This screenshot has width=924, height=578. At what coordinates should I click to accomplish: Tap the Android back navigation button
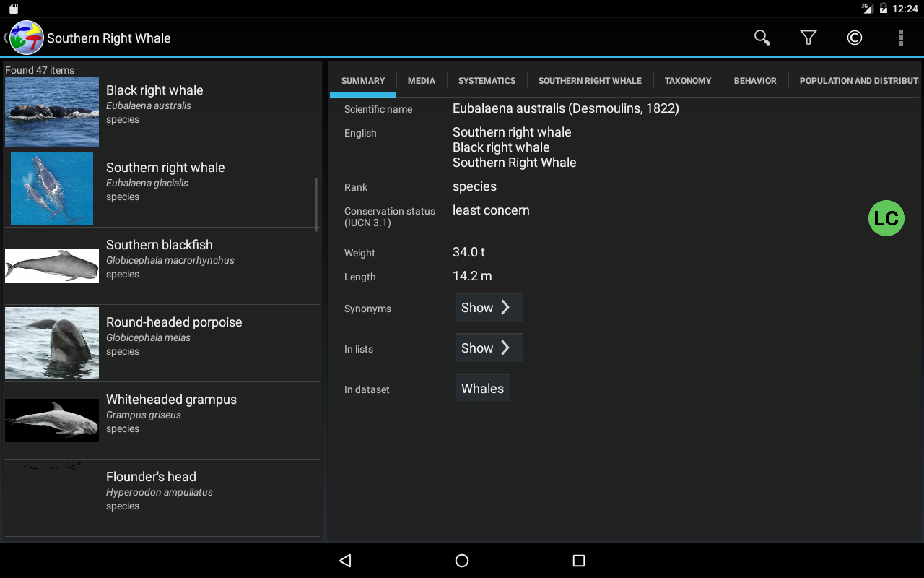(346, 561)
